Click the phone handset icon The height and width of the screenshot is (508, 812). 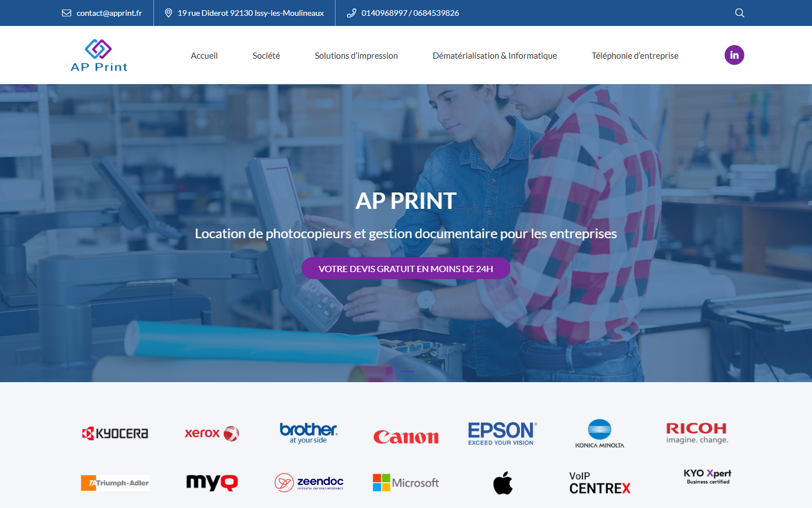[x=351, y=13]
